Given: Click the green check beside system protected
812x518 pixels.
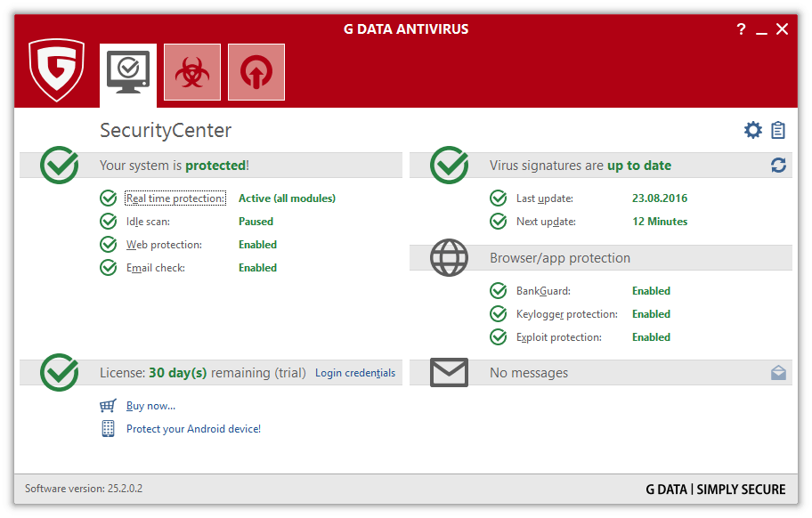Looking at the screenshot, I should [x=60, y=165].
